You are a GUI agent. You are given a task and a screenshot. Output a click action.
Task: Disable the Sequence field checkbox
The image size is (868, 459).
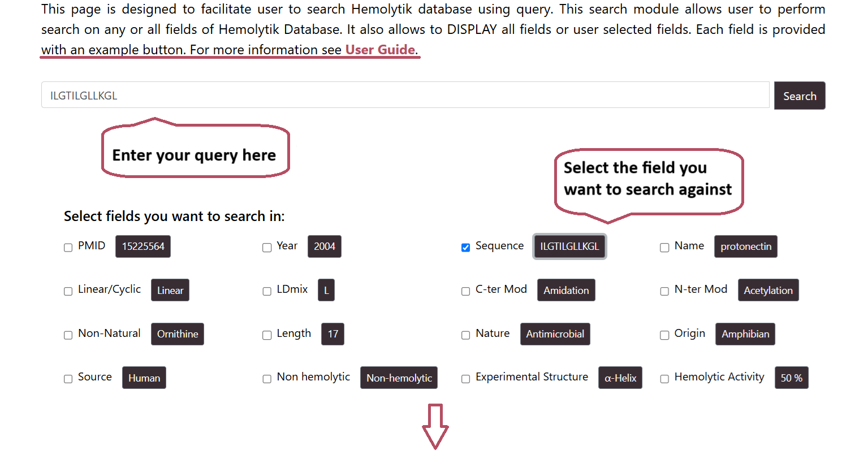click(x=465, y=247)
